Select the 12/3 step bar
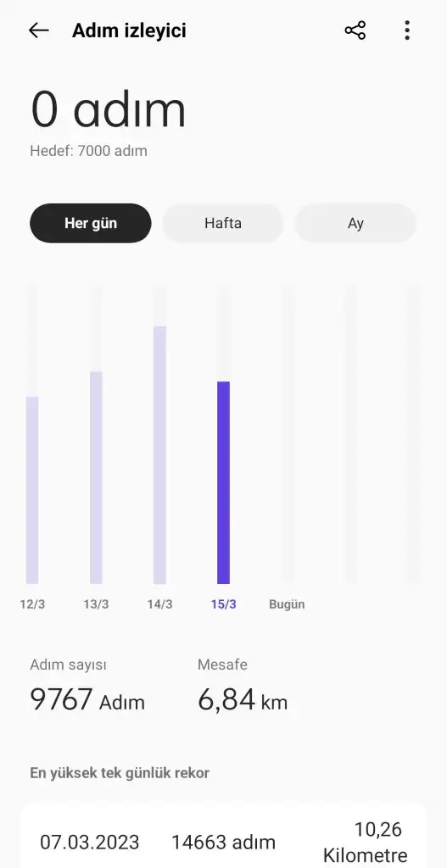Image resolution: width=447 pixels, height=868 pixels. [32, 490]
